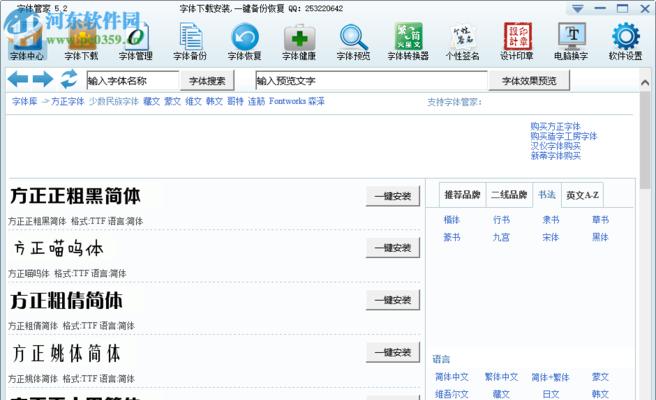Viewport: 656px width, 400px height.
Task: Open the 新蒂字体购买 link
Action: pos(555,156)
